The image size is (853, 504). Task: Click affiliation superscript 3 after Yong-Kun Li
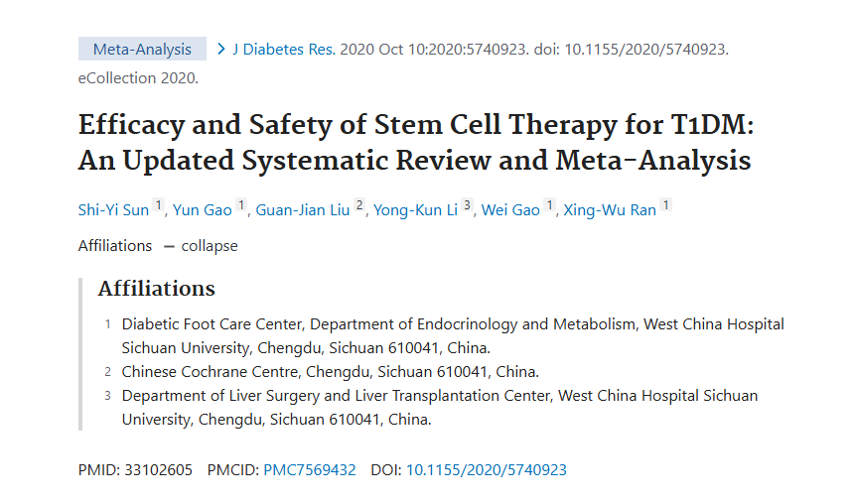click(468, 206)
